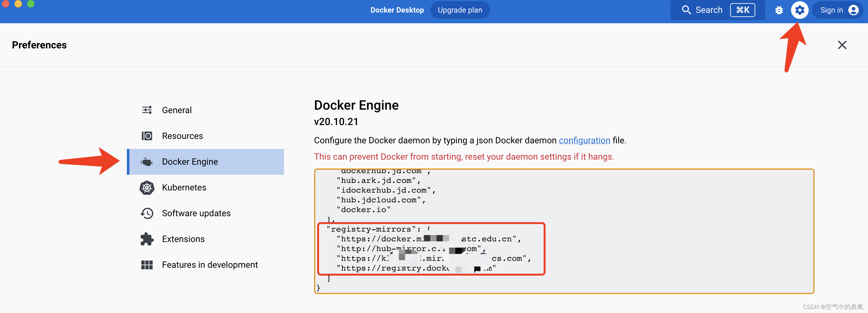The image size is (868, 313).
Task: Click the Docker Engine icon in sidebar
Action: point(147,162)
